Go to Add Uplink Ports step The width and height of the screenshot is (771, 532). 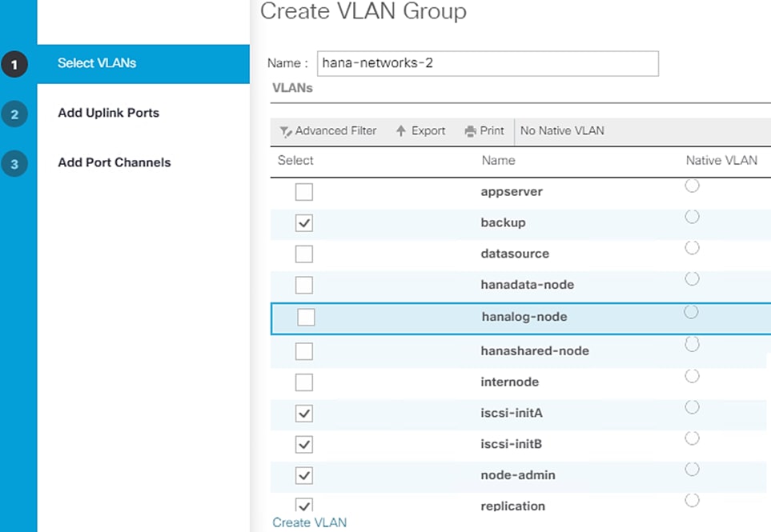click(108, 113)
